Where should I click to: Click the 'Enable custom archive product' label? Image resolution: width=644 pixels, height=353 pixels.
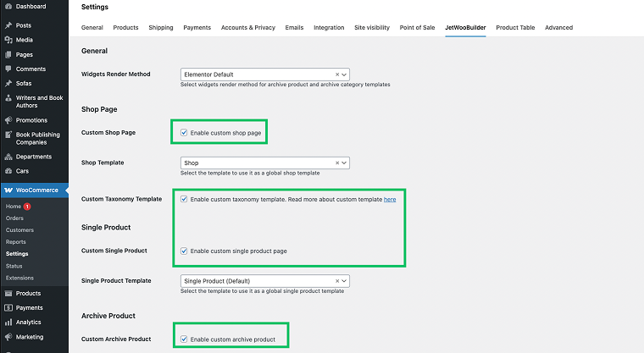(233, 339)
